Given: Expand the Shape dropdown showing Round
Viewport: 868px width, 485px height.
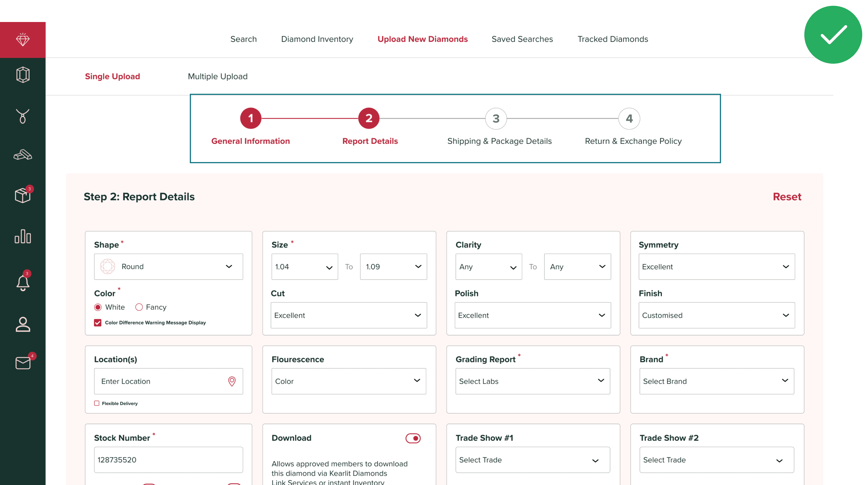Looking at the screenshot, I should [x=168, y=267].
